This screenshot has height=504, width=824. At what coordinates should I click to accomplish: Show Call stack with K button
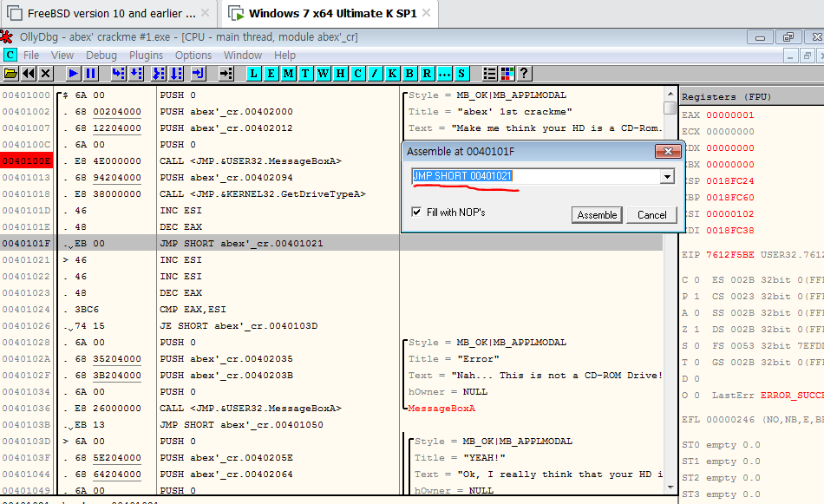point(393,74)
